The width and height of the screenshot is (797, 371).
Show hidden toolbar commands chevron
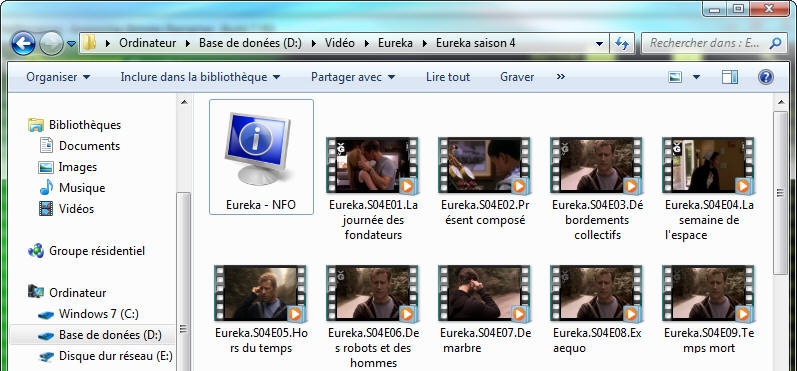[x=561, y=77]
